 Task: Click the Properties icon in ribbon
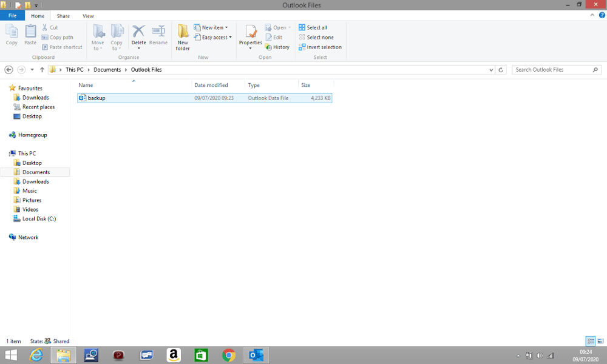pyautogui.click(x=251, y=32)
